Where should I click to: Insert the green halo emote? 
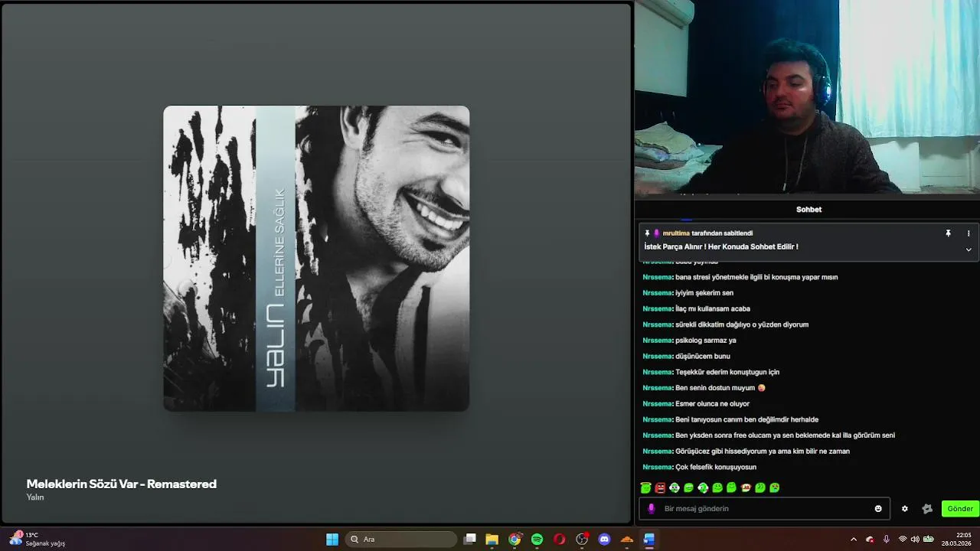[x=645, y=487]
